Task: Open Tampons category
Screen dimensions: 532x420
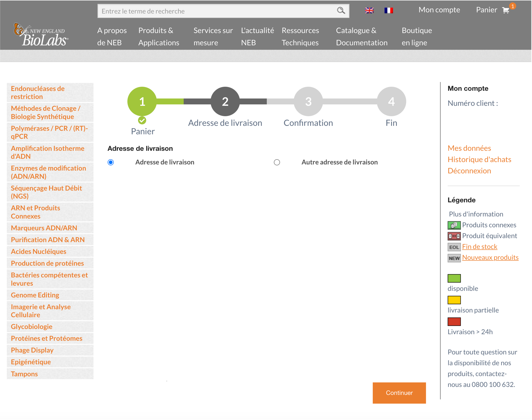Action: [x=50, y=374]
